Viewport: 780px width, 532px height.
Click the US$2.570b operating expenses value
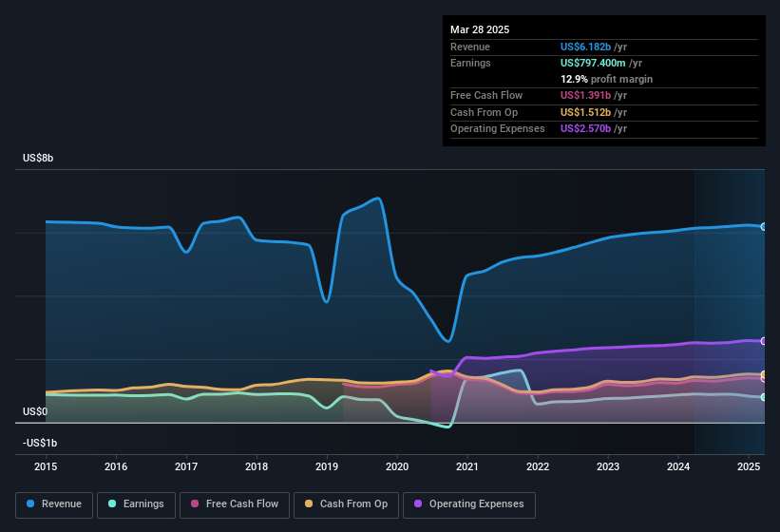tap(585, 129)
